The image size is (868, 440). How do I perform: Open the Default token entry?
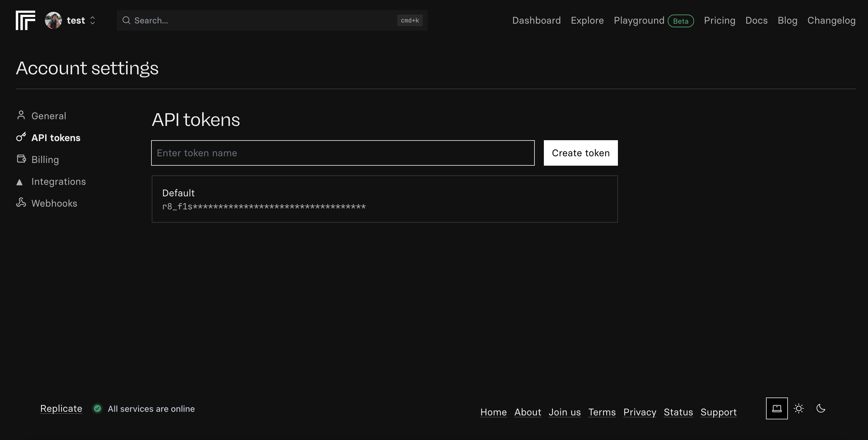point(385,199)
